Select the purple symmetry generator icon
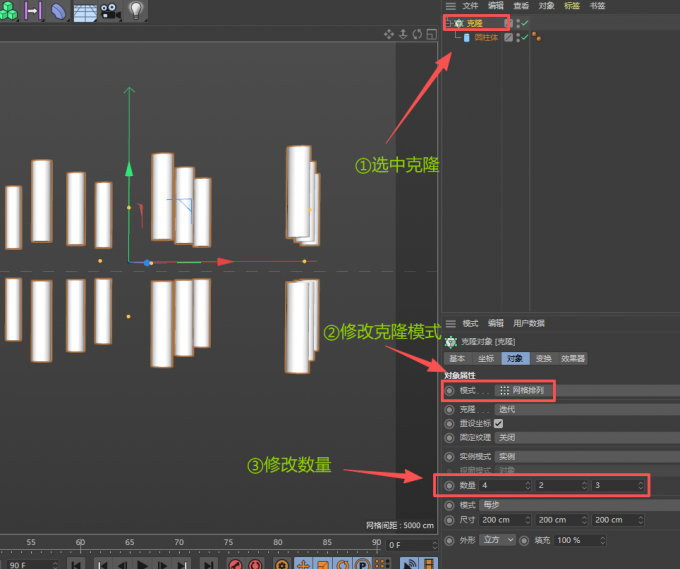 (x=33, y=10)
